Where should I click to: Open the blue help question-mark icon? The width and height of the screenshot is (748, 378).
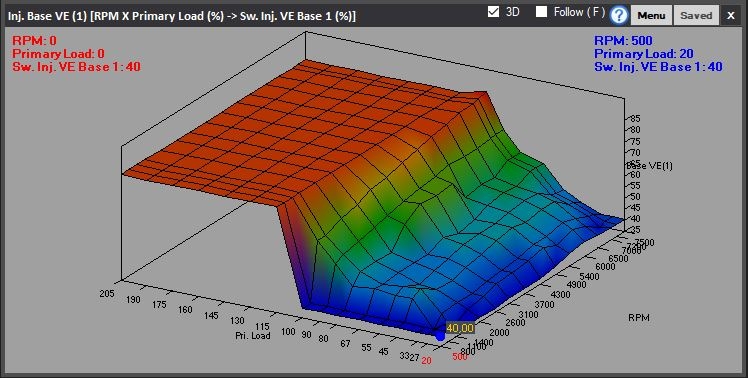619,15
